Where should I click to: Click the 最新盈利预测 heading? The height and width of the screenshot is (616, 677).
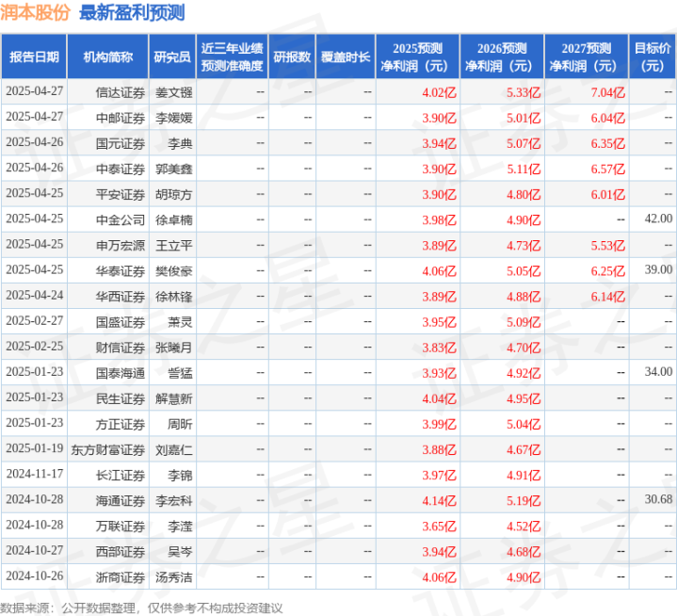(x=132, y=12)
